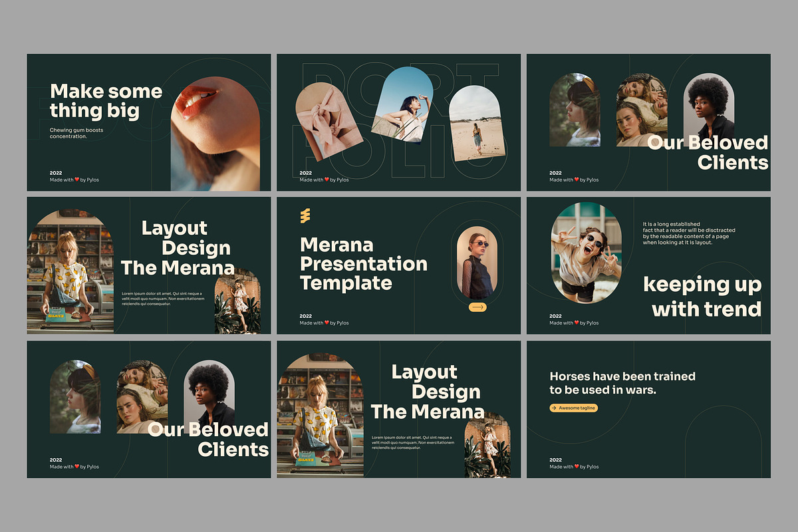Click Made with by Pylos on the keeping up with trend slide

tap(574, 323)
